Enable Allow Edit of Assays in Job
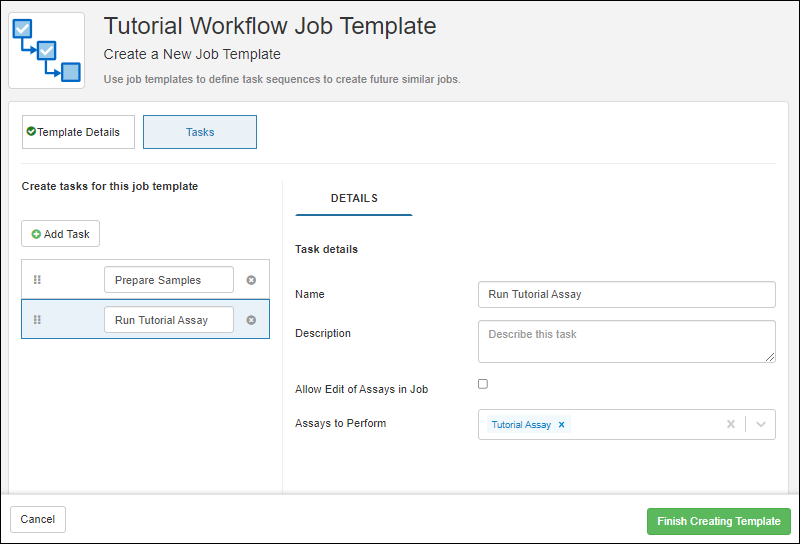The image size is (800, 544). click(483, 384)
